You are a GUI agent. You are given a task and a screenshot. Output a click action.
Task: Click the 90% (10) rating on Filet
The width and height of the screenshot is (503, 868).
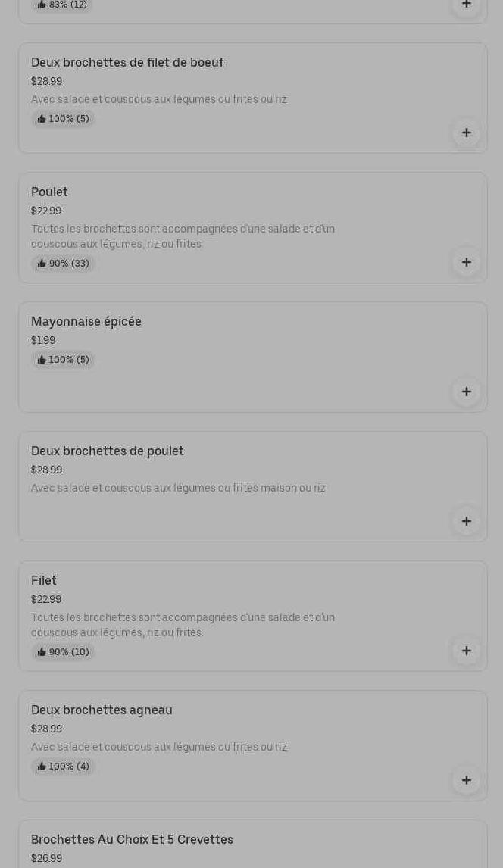(64, 652)
